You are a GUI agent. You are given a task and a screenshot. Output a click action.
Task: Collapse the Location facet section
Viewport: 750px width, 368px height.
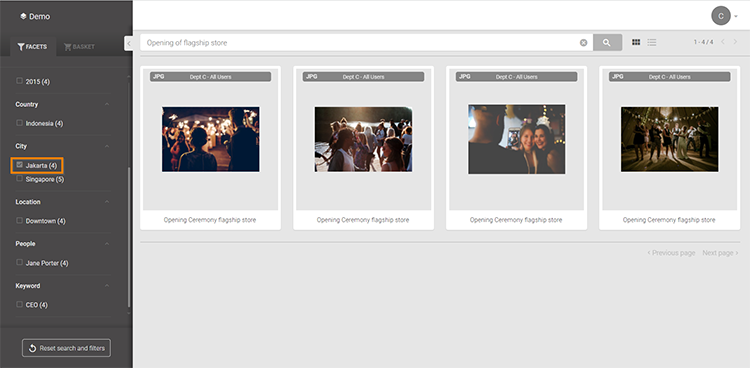107,202
